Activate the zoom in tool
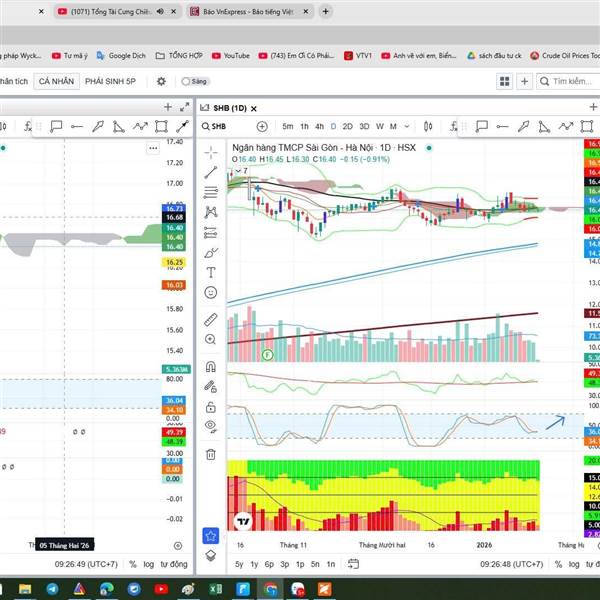Image resolution: width=600 pixels, height=600 pixels. point(210,339)
